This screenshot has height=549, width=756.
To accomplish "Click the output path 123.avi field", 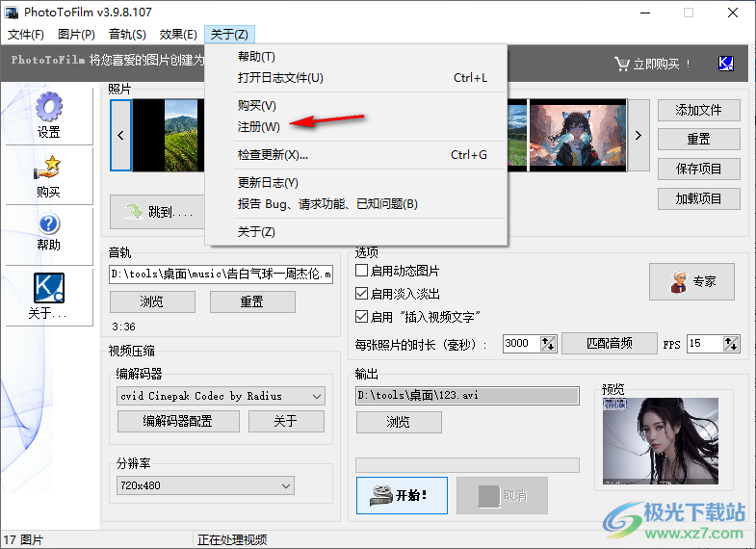I will [x=467, y=395].
